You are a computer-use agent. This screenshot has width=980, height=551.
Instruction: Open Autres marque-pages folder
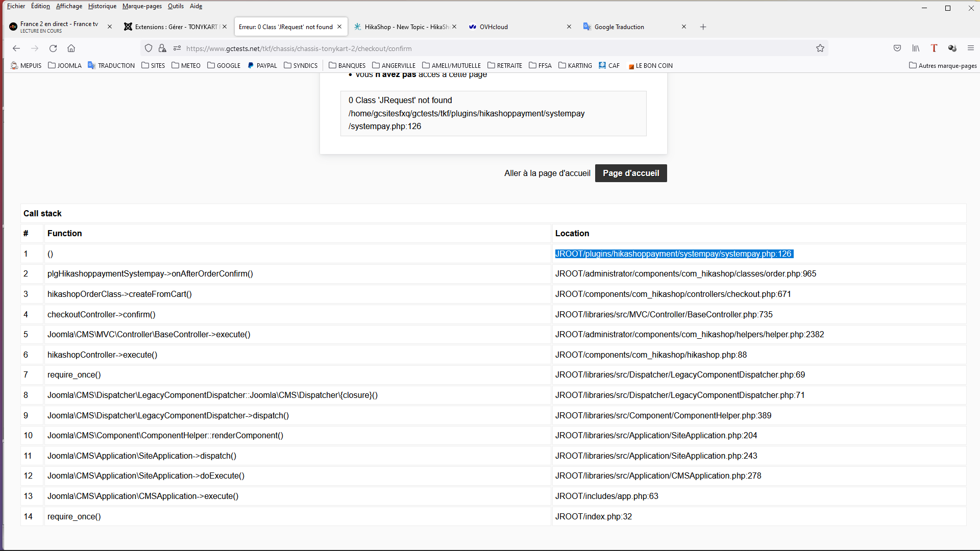(x=943, y=65)
